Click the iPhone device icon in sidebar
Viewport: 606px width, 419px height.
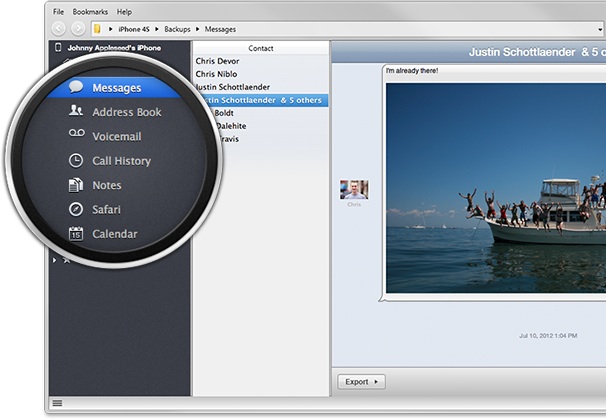pyautogui.click(x=58, y=47)
